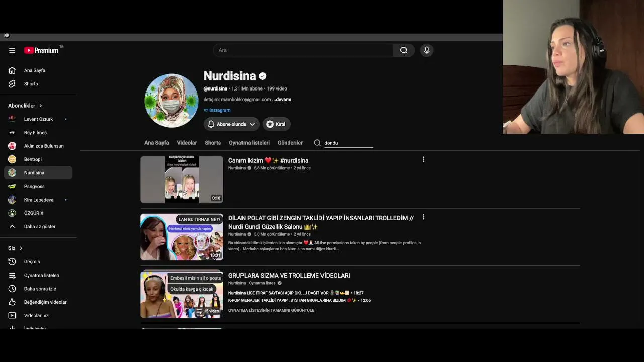
Task: Switch to the Gönderiler tab
Action: [290, 143]
